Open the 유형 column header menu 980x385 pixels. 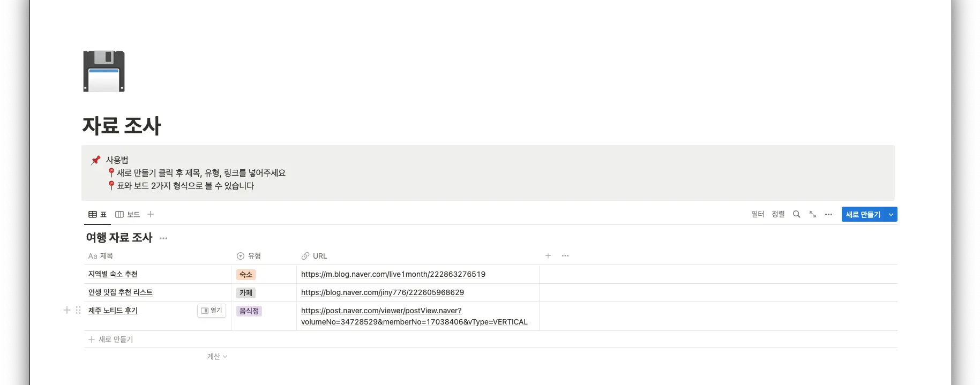click(249, 256)
